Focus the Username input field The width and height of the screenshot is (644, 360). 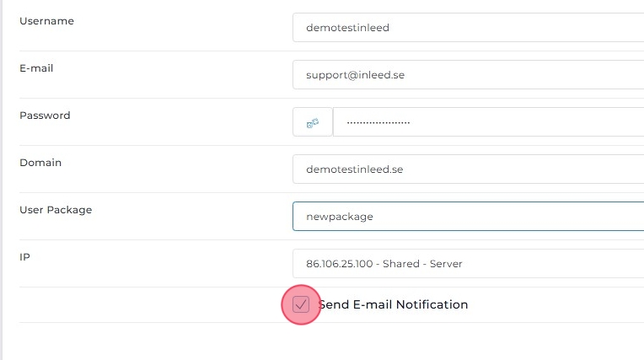click(468, 28)
